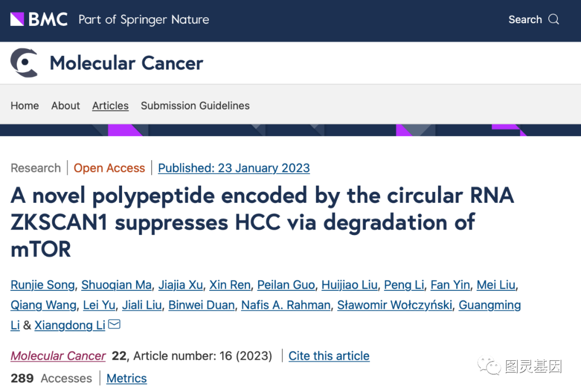Select the Home menu item

coord(24,105)
